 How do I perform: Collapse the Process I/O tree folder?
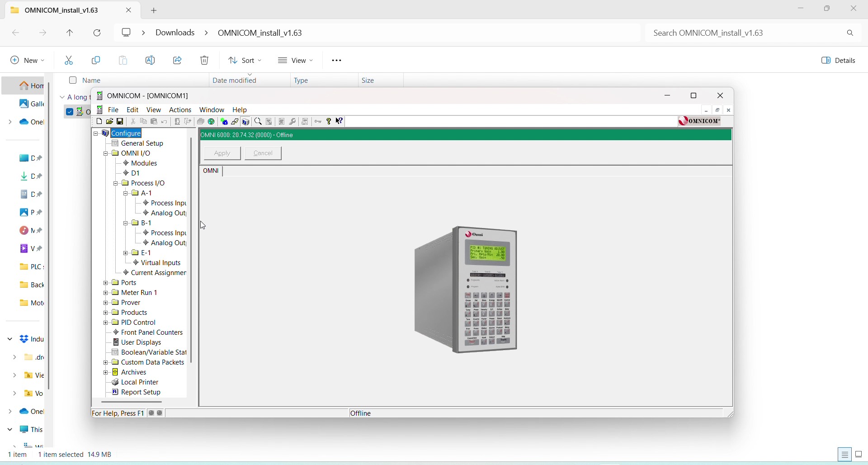click(x=116, y=184)
